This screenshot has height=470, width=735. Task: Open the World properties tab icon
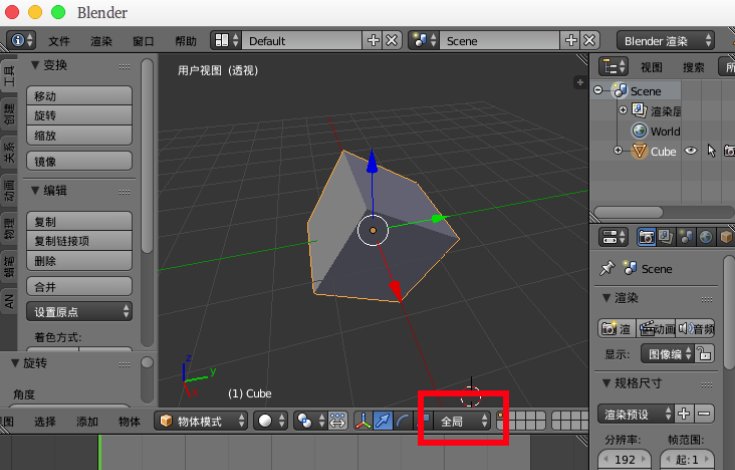click(x=707, y=237)
